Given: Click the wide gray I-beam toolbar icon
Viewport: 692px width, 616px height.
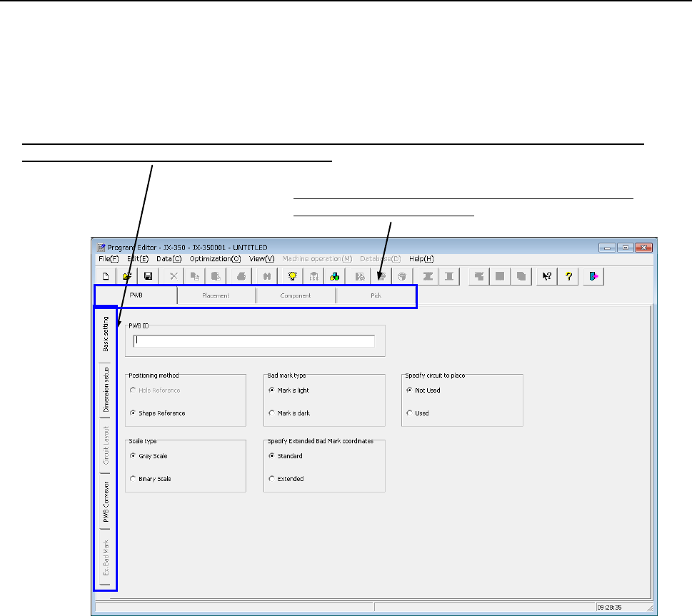Looking at the screenshot, I should (428, 276).
